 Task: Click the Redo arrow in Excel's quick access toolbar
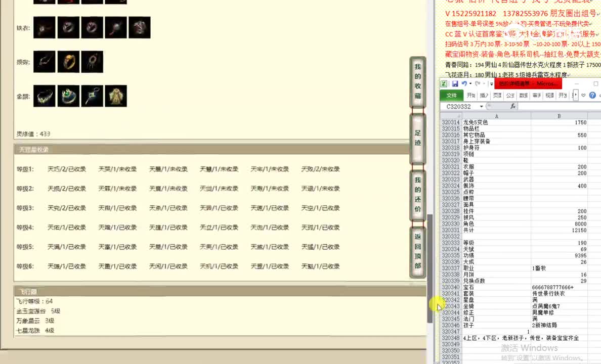point(478,83)
